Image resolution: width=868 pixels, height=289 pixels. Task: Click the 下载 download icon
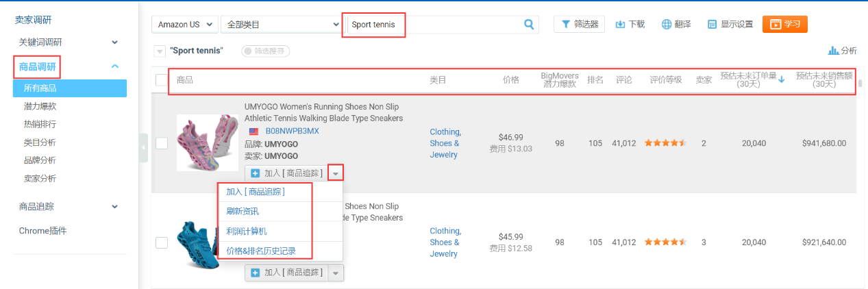tap(630, 24)
